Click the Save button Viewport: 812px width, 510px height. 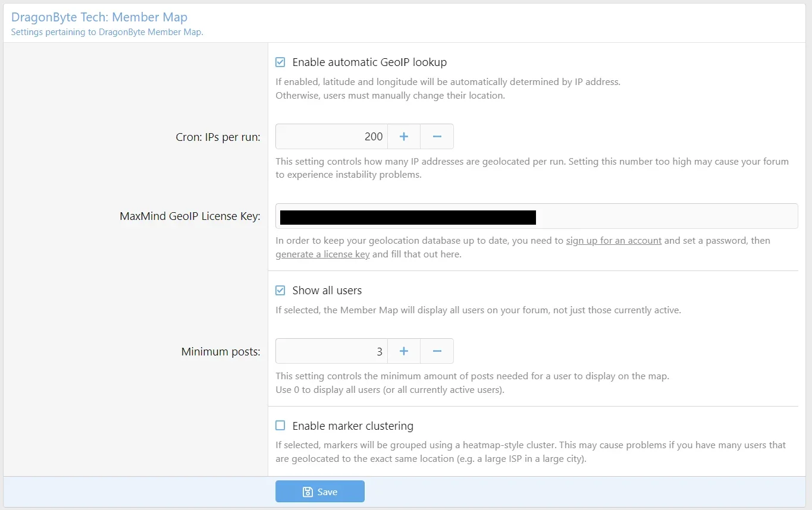click(320, 492)
